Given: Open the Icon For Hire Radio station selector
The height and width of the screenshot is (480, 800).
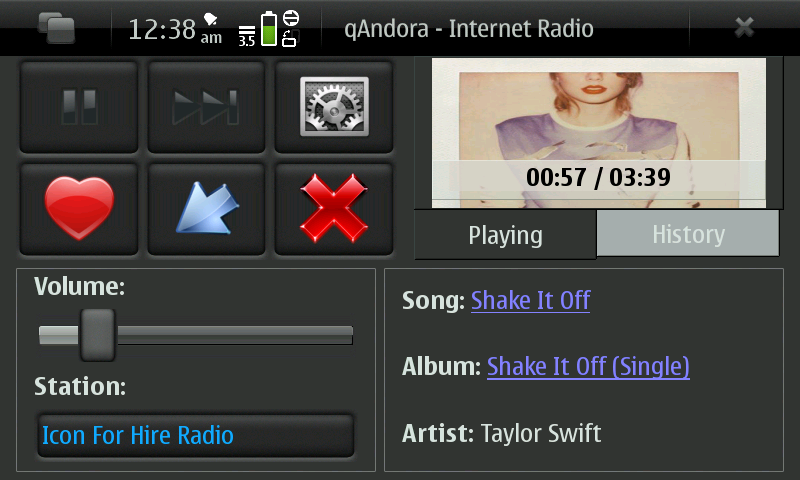Looking at the screenshot, I should pyautogui.click(x=196, y=436).
